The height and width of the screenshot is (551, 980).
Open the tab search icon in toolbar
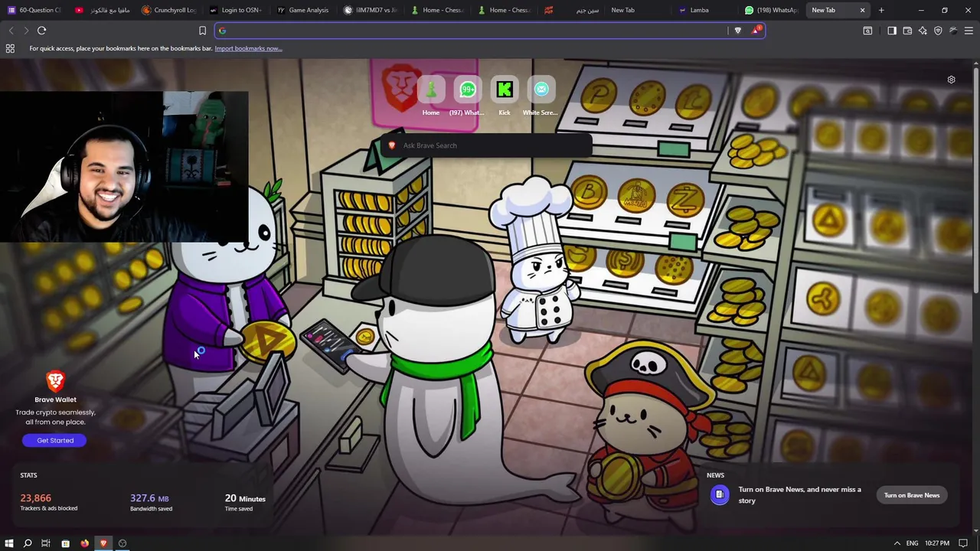[x=867, y=31]
